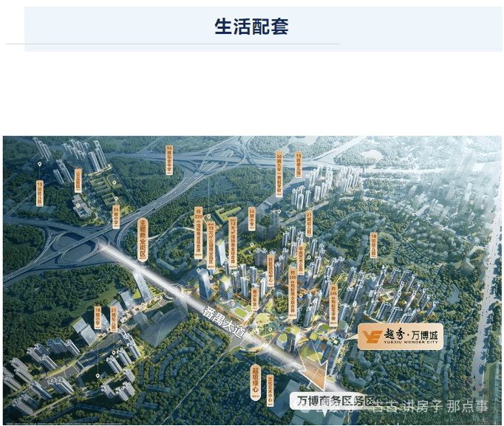Select the 约245m 地标写字楼 label

click(333, 305)
